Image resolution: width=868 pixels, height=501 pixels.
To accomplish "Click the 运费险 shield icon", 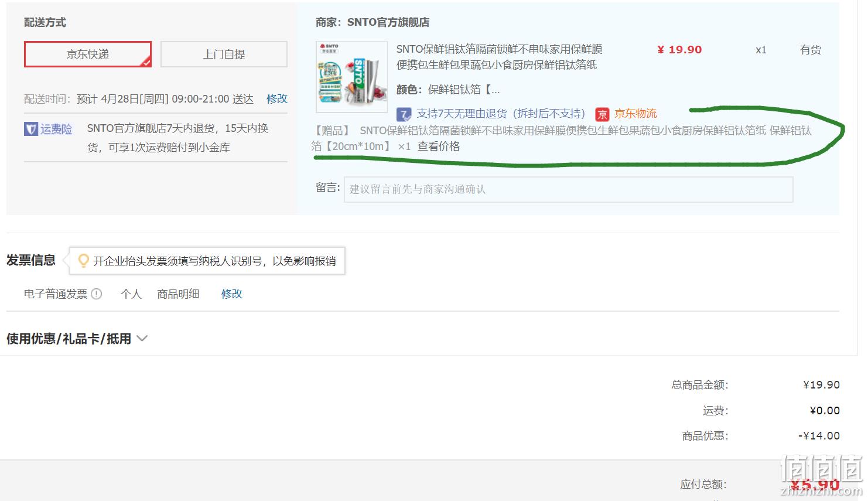I will tap(31, 129).
